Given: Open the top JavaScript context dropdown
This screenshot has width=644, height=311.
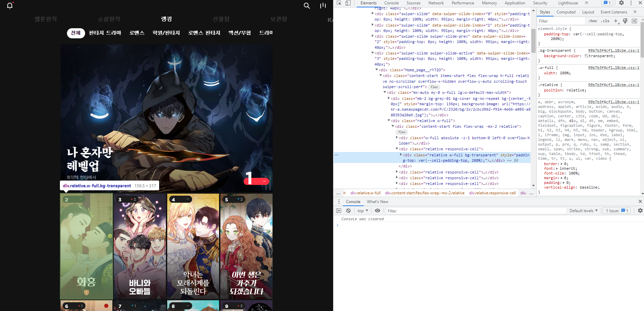Looking at the screenshot, I should (x=363, y=211).
